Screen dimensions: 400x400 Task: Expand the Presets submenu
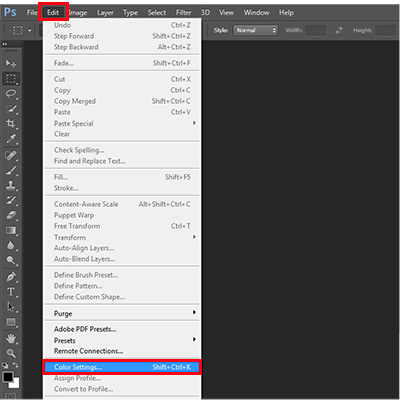click(122, 340)
